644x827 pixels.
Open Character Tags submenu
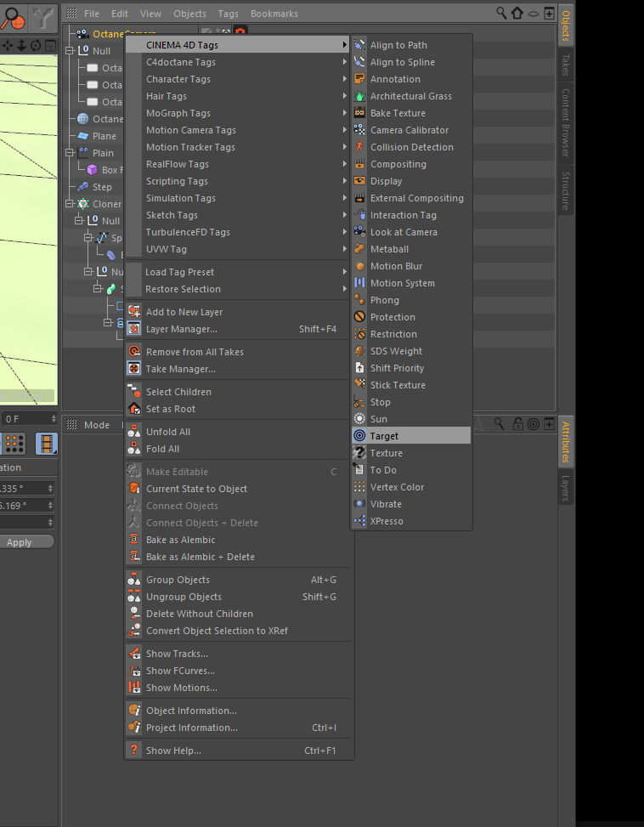pos(238,78)
